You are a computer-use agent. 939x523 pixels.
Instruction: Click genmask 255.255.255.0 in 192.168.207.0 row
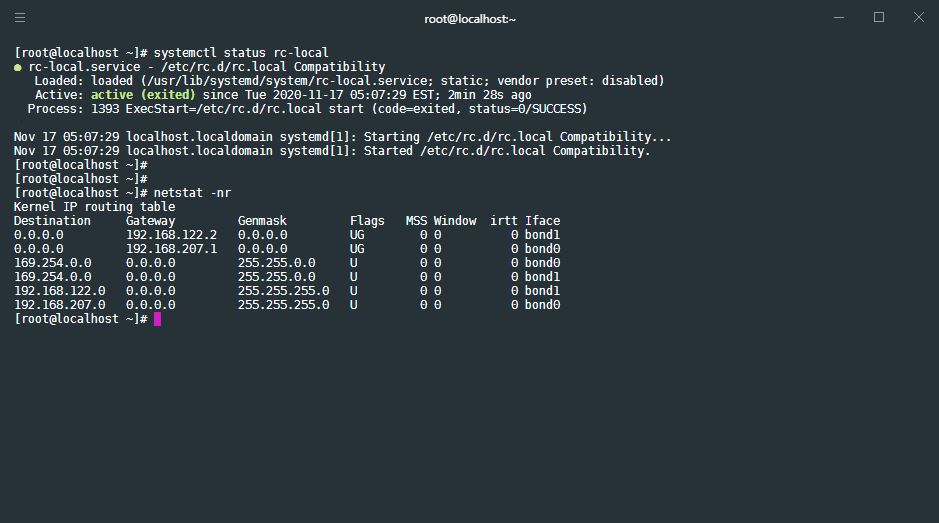tap(283, 305)
